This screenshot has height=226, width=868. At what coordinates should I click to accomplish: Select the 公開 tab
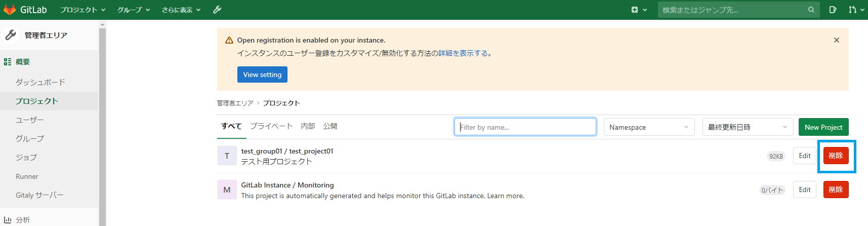tap(330, 126)
